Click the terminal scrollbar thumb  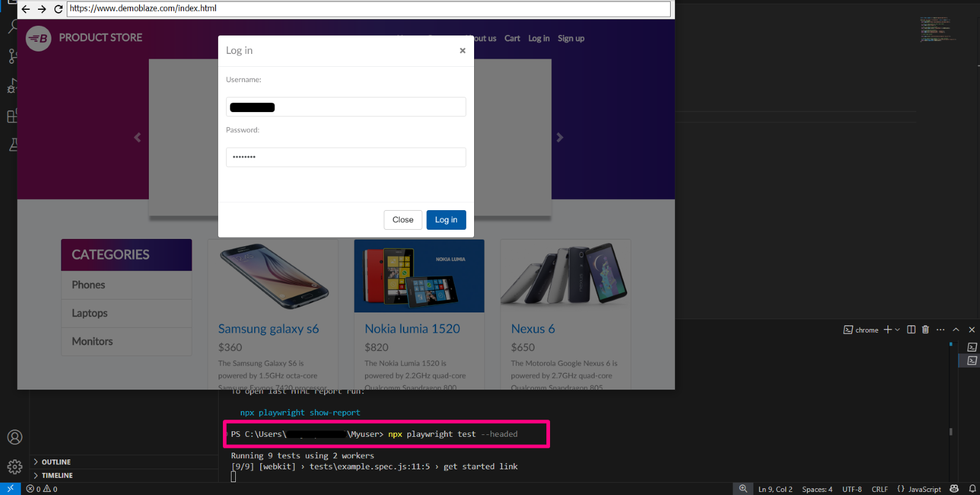[951, 431]
